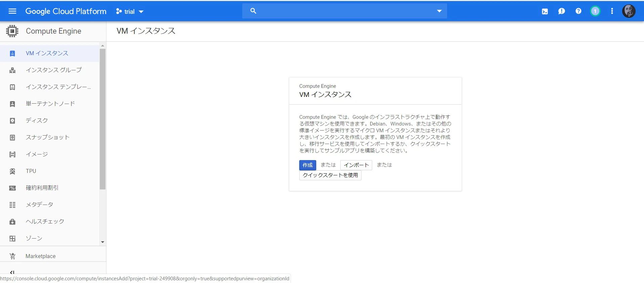Open 確約利用割引 in sidebar
The width and height of the screenshot is (644, 283).
50,188
